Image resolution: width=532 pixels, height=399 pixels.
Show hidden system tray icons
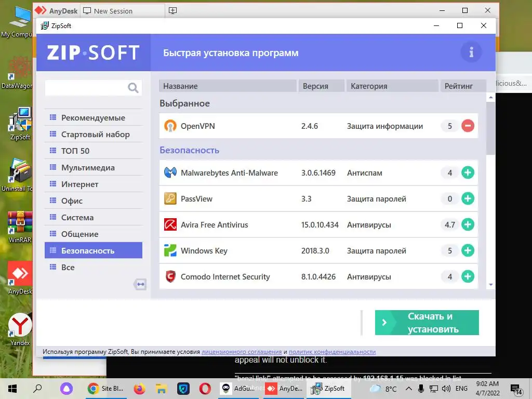pyautogui.click(x=408, y=389)
